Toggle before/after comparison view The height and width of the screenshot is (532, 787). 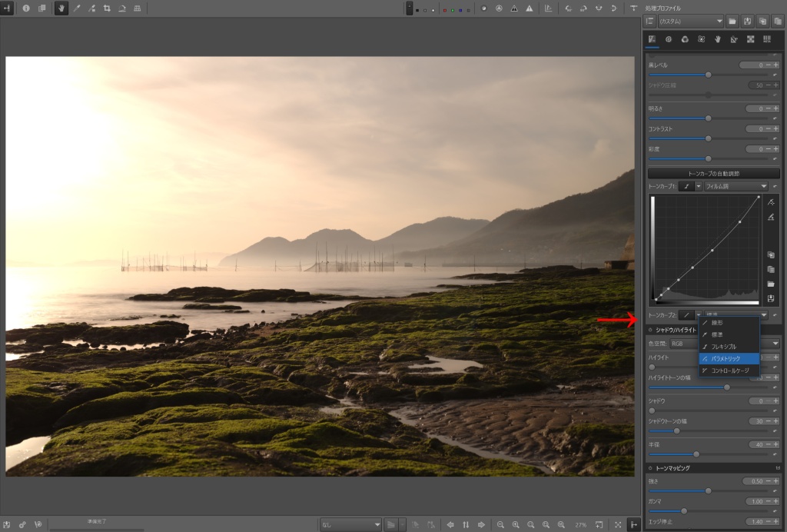tap(42, 8)
